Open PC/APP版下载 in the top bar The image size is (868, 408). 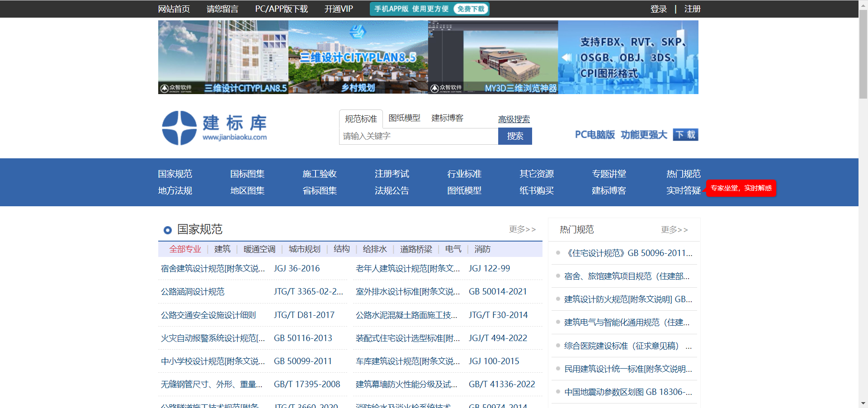coord(281,9)
